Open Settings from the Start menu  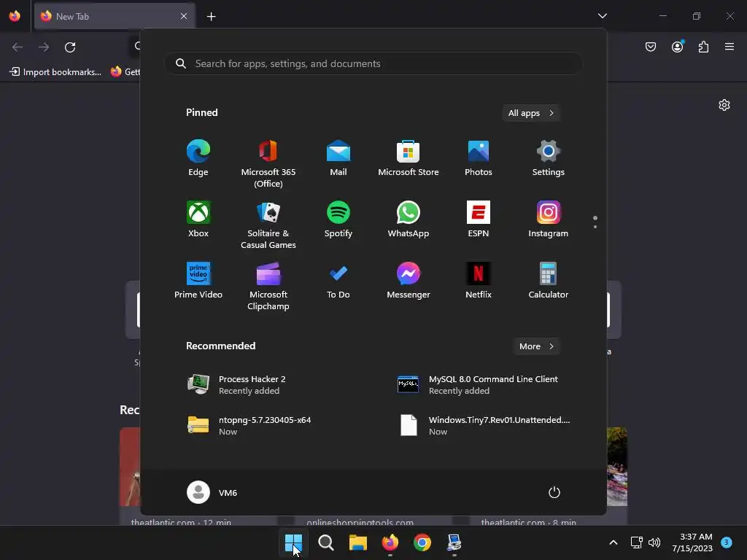549,158
